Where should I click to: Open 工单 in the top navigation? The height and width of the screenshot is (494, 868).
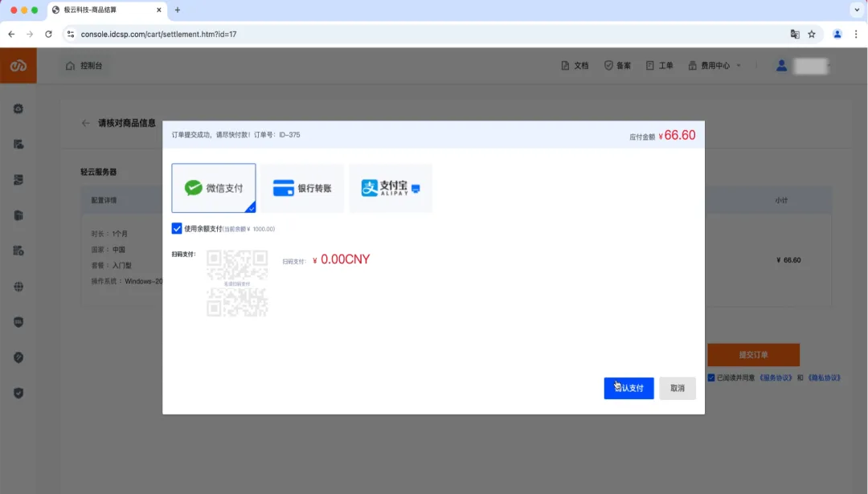(659, 65)
